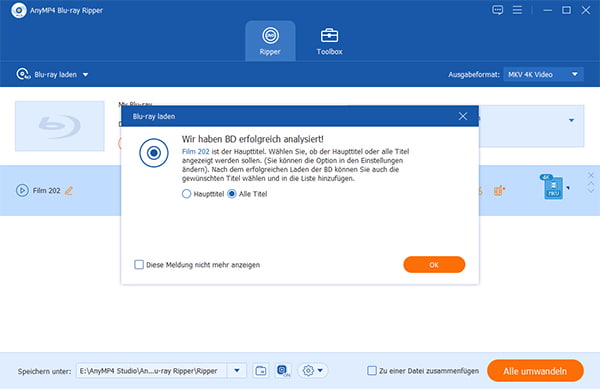This screenshot has height=389, width=600.
Task: Select the Alle Titel radio button
Action: point(232,194)
